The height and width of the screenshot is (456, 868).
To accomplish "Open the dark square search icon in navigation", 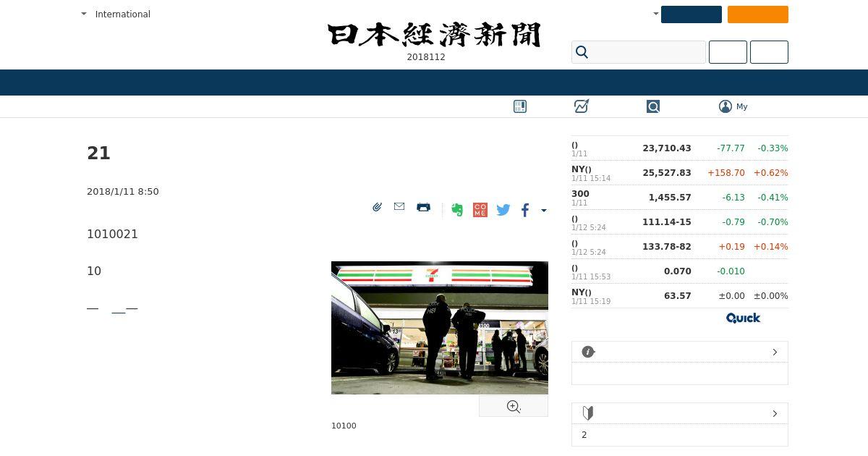I will (653, 106).
